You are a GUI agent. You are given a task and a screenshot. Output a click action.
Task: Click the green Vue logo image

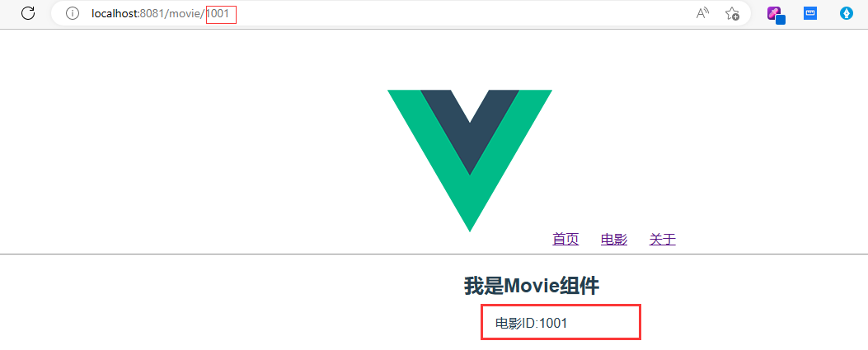(469, 161)
